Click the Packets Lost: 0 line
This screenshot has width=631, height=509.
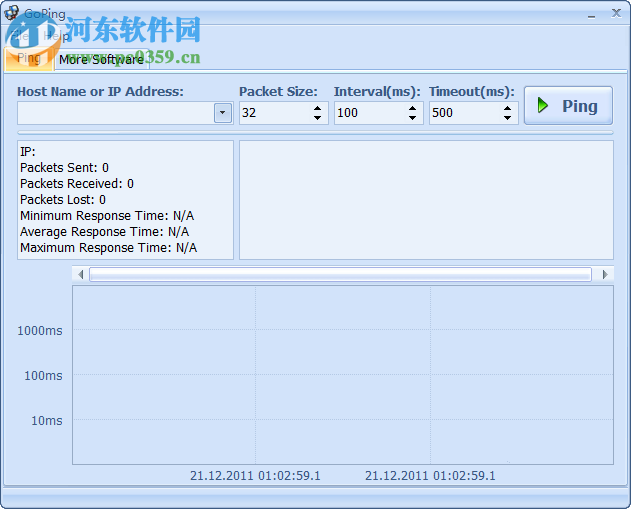63,200
